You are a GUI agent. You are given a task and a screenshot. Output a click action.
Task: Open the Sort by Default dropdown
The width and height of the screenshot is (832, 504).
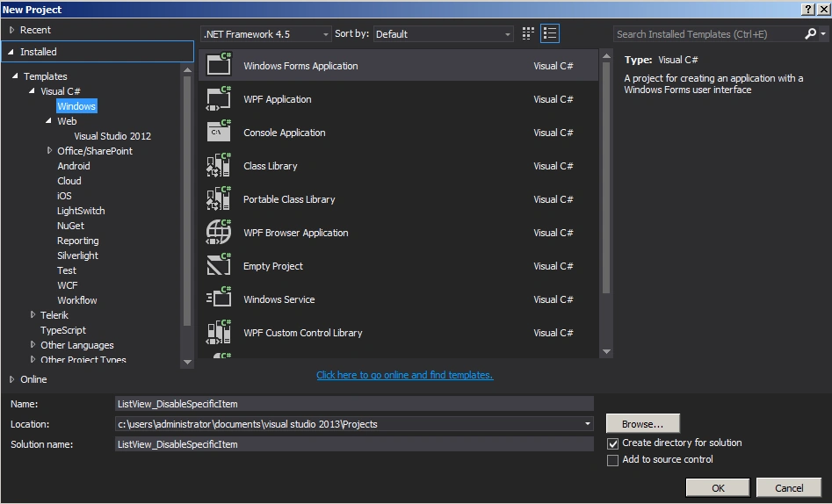[444, 34]
